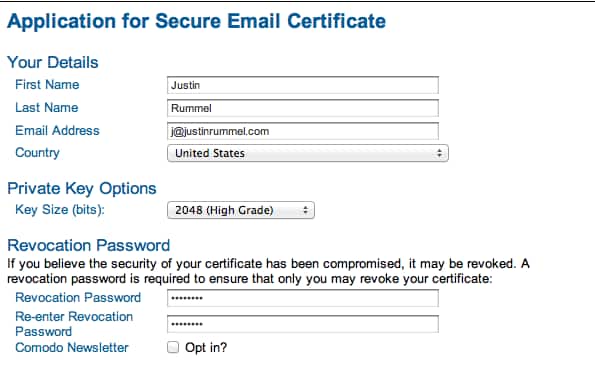595x367 pixels.
Task: Click the 'Re-enter Revocation Password' label
Action: 74,324
